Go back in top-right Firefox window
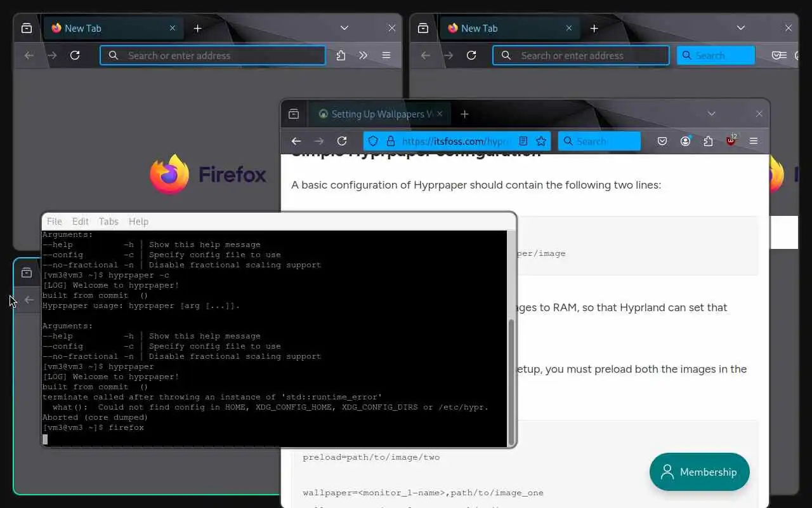The height and width of the screenshot is (508, 812). coord(426,55)
